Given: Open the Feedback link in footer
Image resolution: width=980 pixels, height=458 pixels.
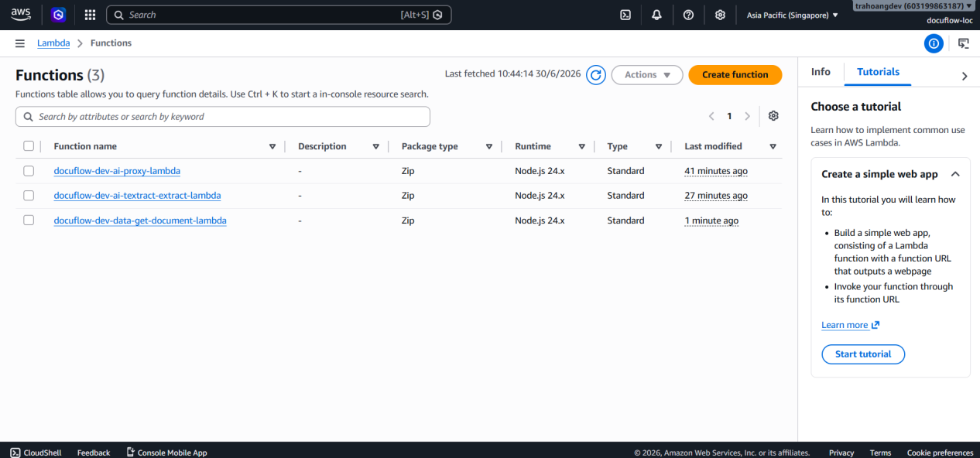Looking at the screenshot, I should (94, 453).
